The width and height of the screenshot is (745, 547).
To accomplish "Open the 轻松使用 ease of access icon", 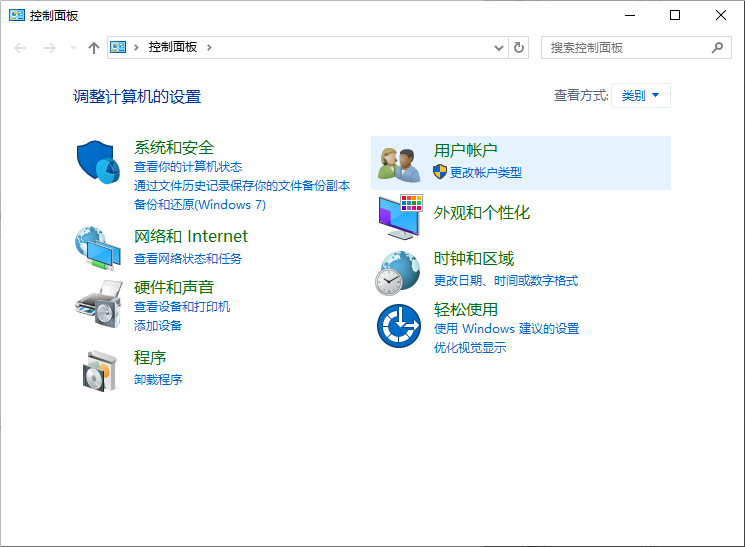I will [x=399, y=326].
